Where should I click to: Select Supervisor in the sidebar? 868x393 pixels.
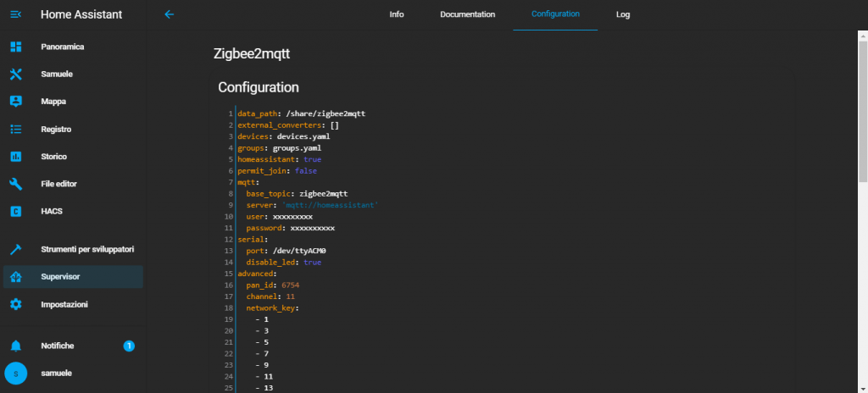(x=73, y=277)
